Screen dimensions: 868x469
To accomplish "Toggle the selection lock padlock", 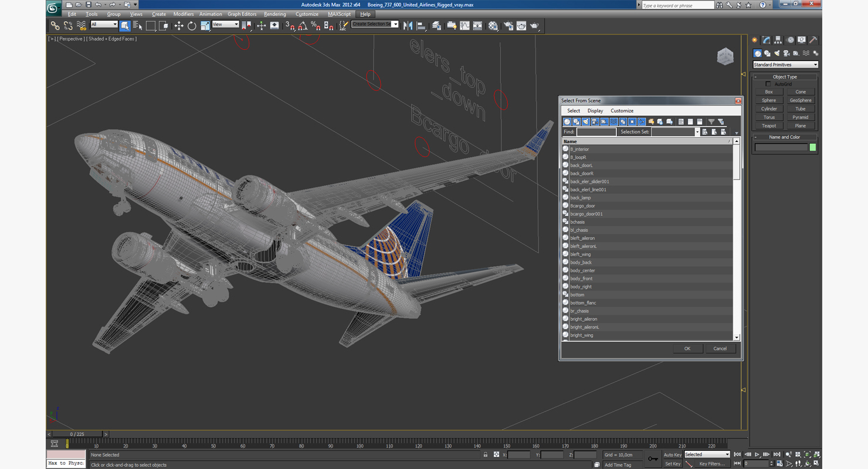I will 485,454.
